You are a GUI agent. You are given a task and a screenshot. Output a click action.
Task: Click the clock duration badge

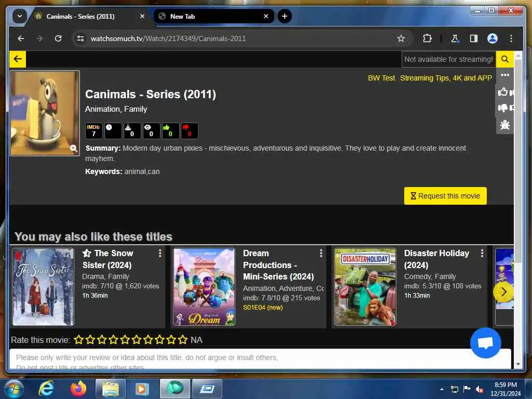pos(113,130)
